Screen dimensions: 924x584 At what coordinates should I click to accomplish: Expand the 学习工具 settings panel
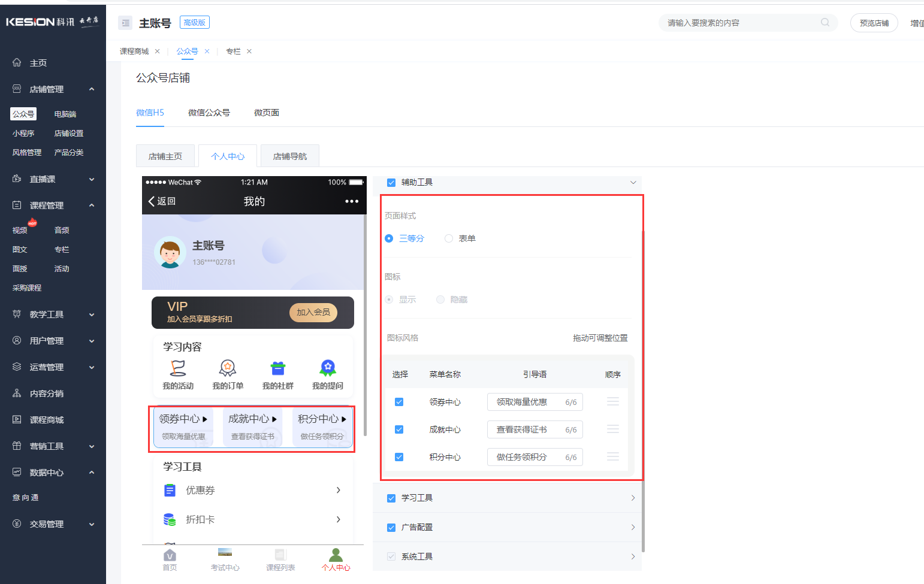633,497
